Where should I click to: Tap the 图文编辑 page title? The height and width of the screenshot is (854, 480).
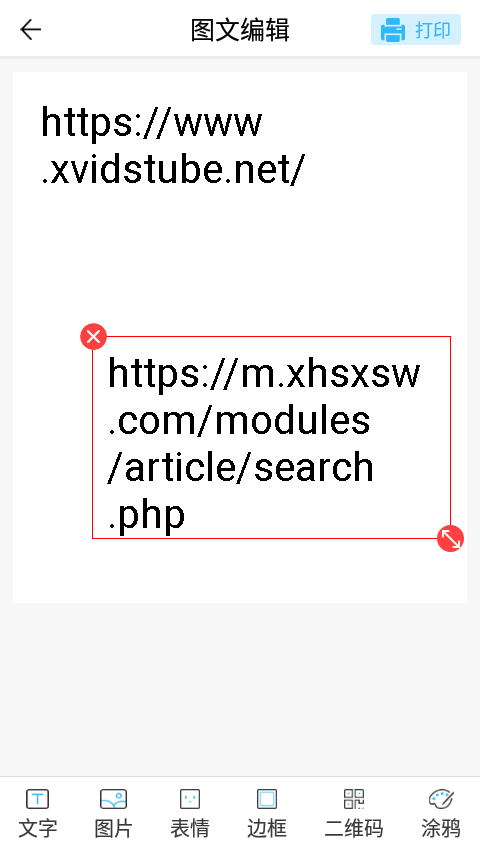pos(240,30)
